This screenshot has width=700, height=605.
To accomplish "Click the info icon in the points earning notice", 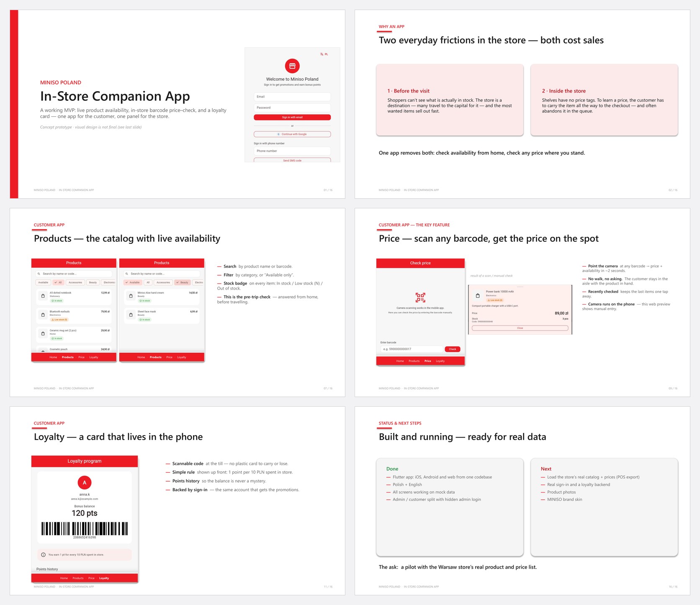I will click(x=43, y=555).
